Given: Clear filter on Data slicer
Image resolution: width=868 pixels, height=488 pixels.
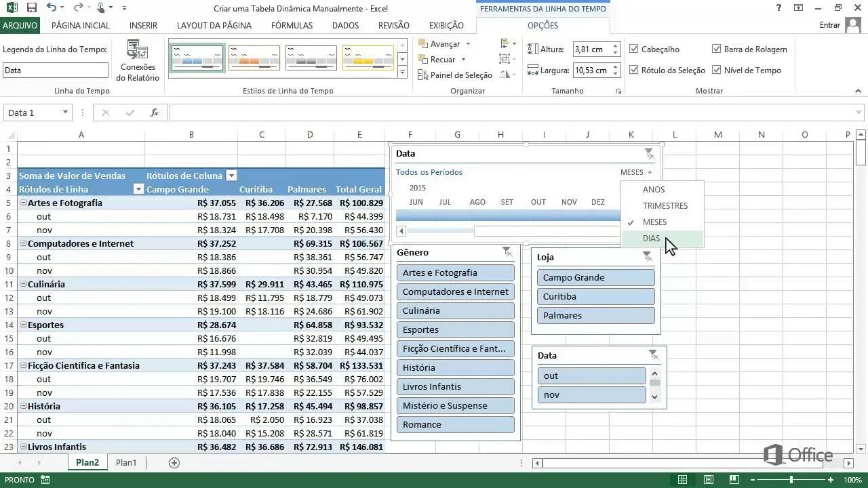Looking at the screenshot, I should tap(654, 355).
